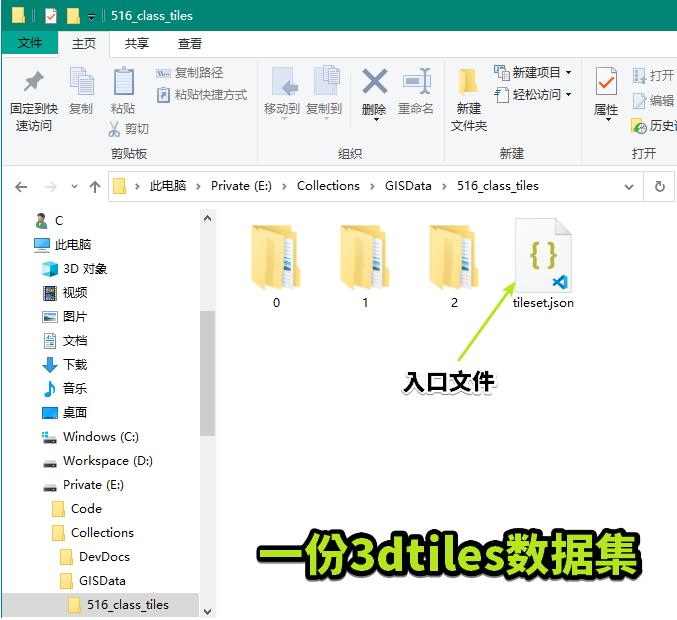Click the Up one level arrow
This screenshot has height=620, width=677.
click(x=95, y=187)
